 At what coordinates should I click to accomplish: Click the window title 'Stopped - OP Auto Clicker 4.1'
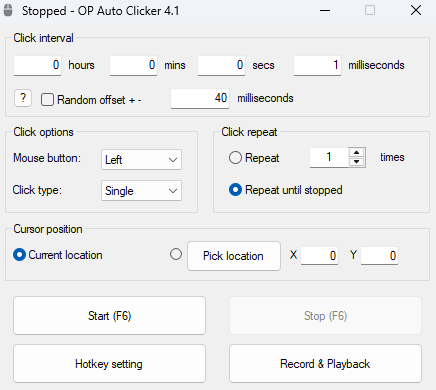101,11
